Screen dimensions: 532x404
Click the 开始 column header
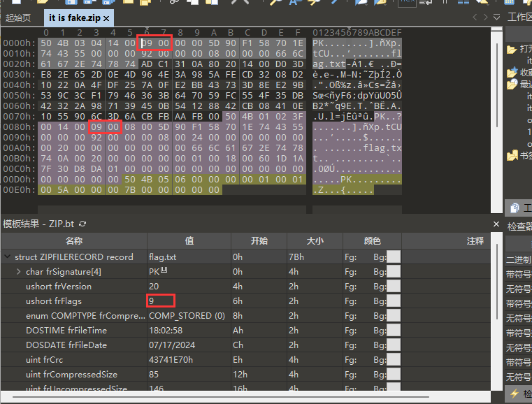pos(258,241)
